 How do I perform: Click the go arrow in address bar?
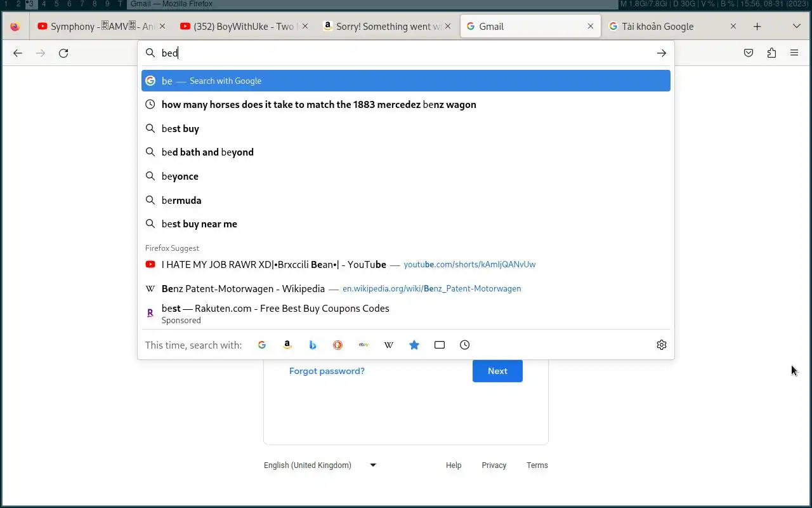coord(661,53)
